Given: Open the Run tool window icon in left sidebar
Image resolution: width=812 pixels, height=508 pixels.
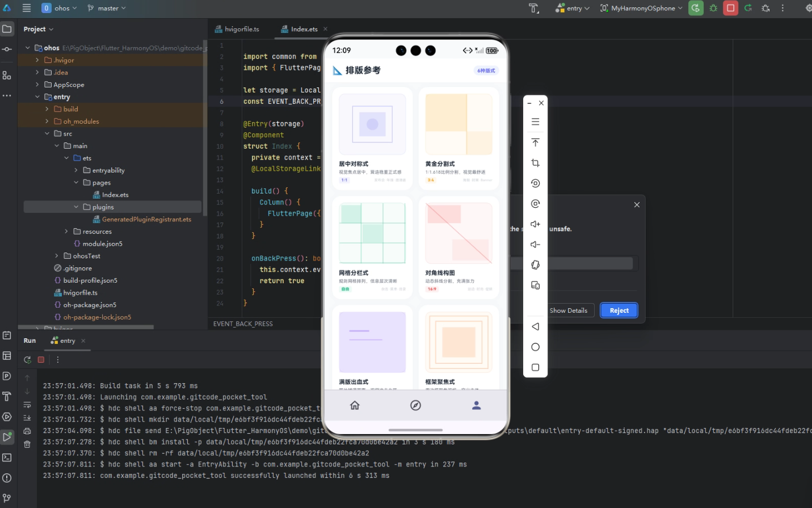Looking at the screenshot, I should [7, 437].
